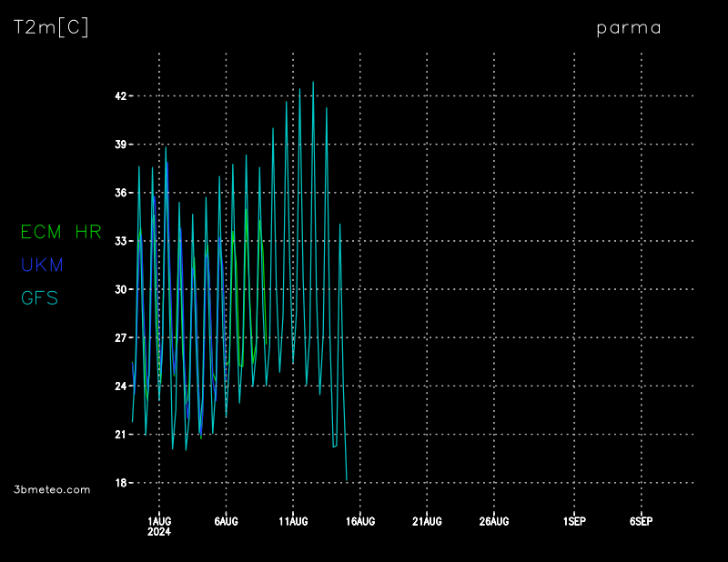The height and width of the screenshot is (562, 728).
Task: Select the 6AUG date tick
Action: pyautogui.click(x=226, y=521)
